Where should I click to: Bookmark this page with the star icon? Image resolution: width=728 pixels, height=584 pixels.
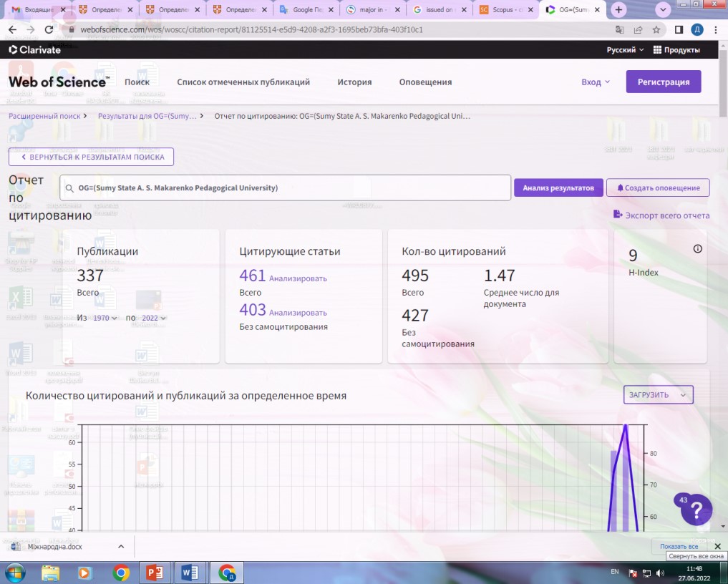(656, 30)
